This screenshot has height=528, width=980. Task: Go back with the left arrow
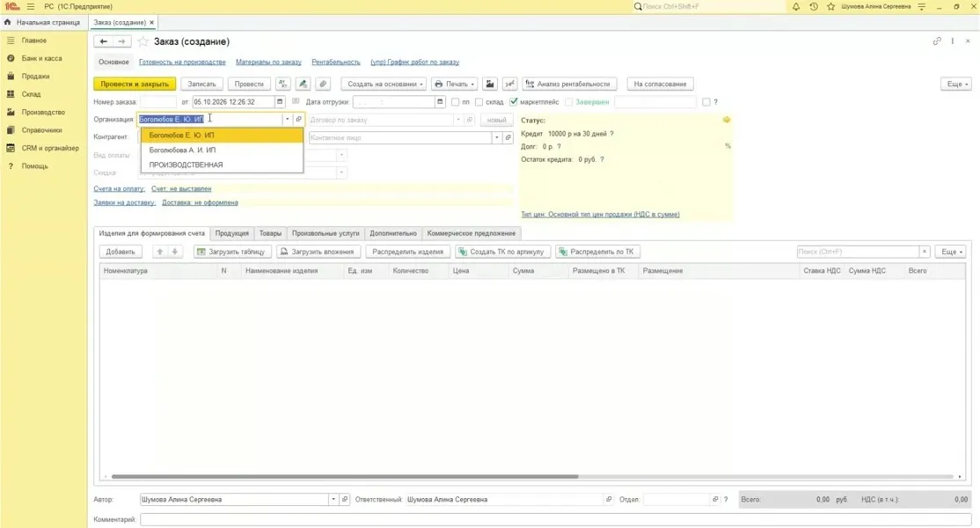[103, 41]
